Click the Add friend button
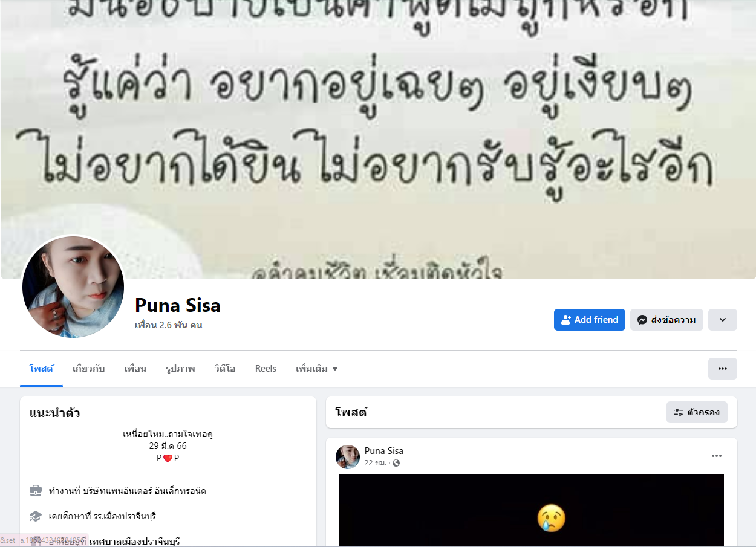The width and height of the screenshot is (756, 547). coord(589,320)
